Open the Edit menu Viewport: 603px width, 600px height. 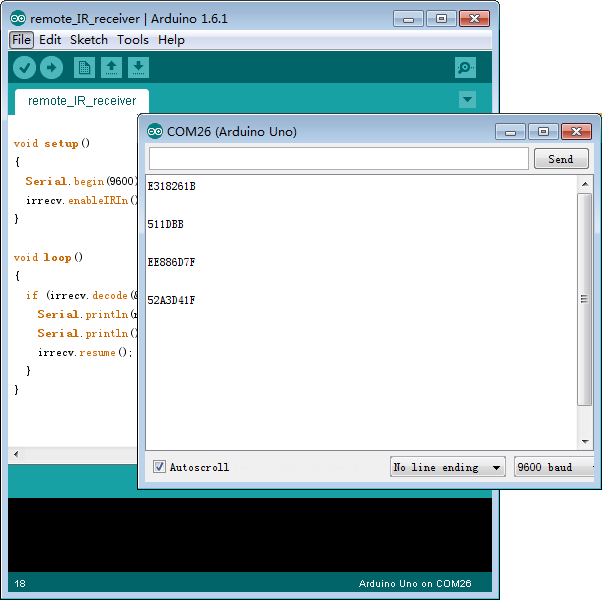tap(50, 40)
